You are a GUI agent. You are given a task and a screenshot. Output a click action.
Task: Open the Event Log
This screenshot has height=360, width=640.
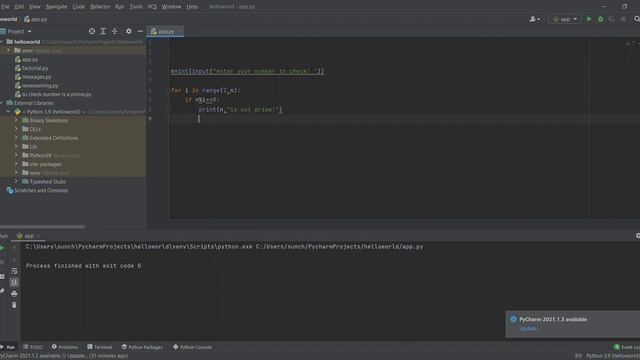point(627,347)
